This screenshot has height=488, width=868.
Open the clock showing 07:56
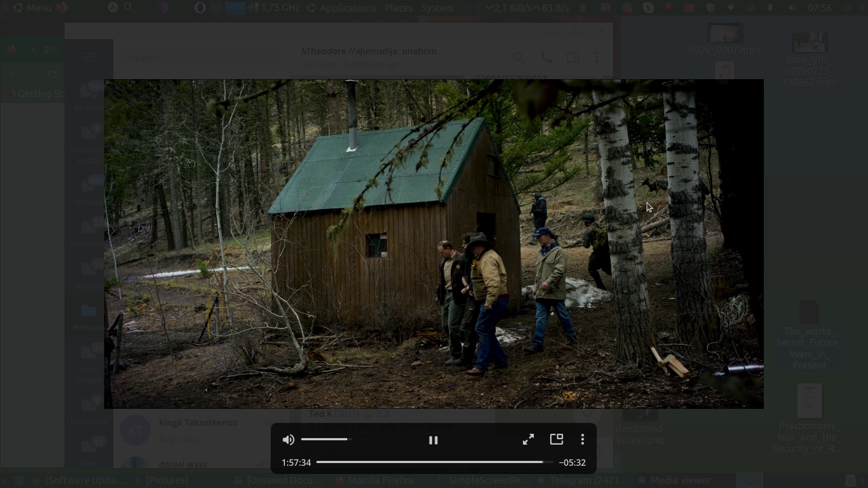coord(819,8)
